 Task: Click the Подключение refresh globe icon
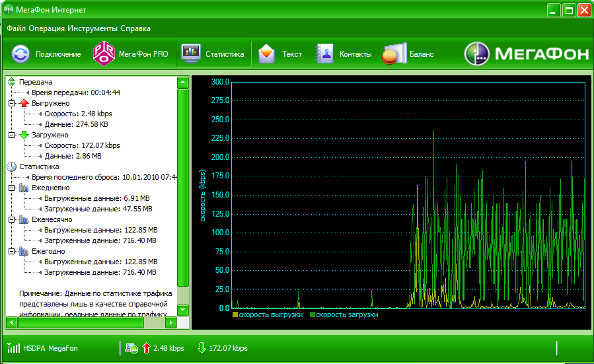coord(20,54)
